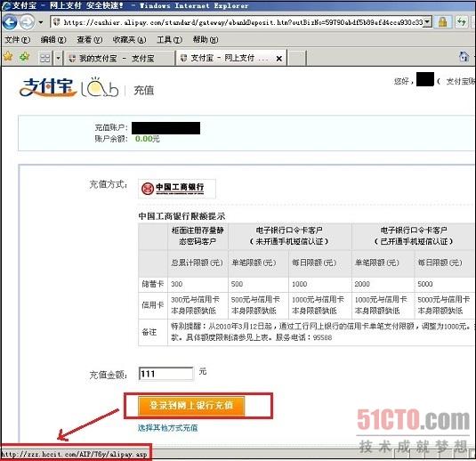
Task: Click the browser Back arrow button
Action: 10,22
